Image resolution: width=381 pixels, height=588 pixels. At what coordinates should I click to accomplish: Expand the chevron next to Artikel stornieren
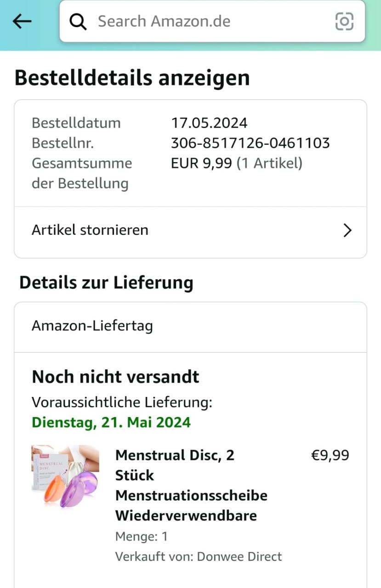[x=347, y=230]
